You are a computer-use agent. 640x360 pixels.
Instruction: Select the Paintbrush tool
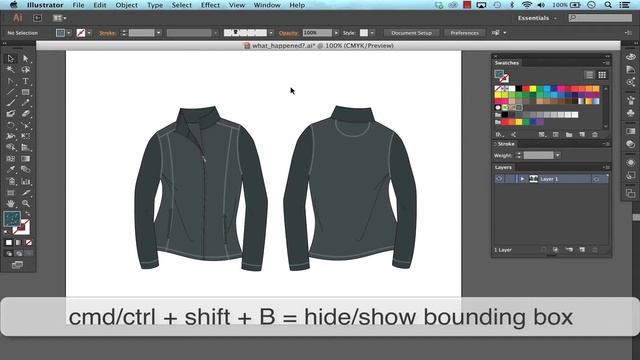(x=11, y=103)
